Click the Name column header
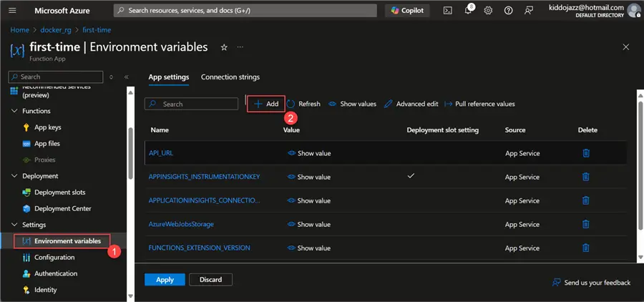 pos(160,130)
